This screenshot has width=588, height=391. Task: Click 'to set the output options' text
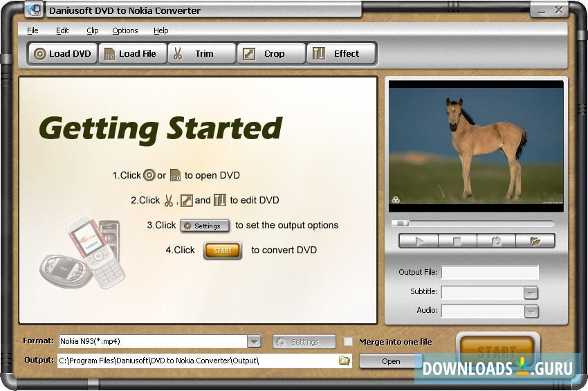point(287,225)
